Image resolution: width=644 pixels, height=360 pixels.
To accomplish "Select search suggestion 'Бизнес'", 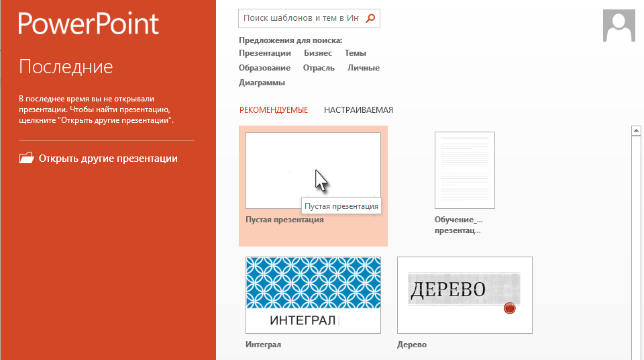I will [x=318, y=53].
